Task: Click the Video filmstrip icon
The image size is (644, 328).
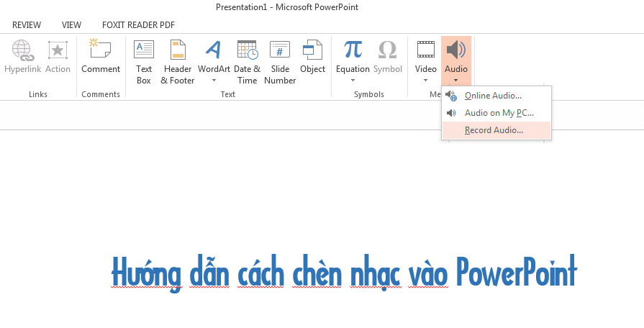Action: pos(426,50)
